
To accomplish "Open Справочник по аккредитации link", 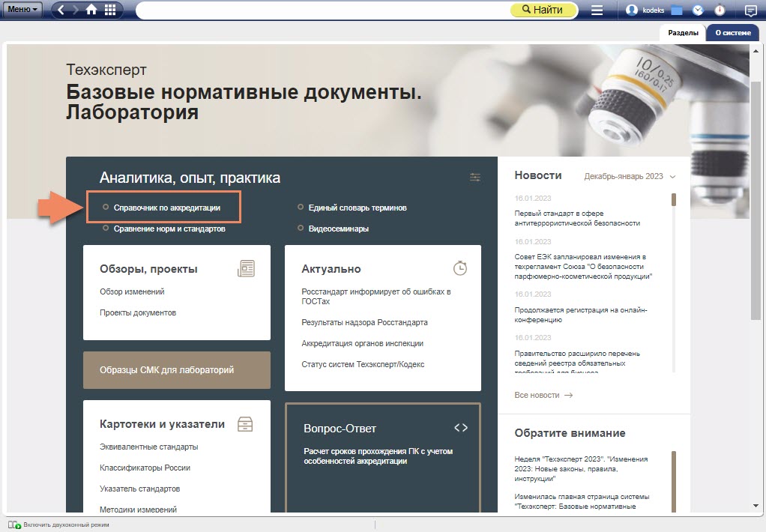I will pos(167,208).
